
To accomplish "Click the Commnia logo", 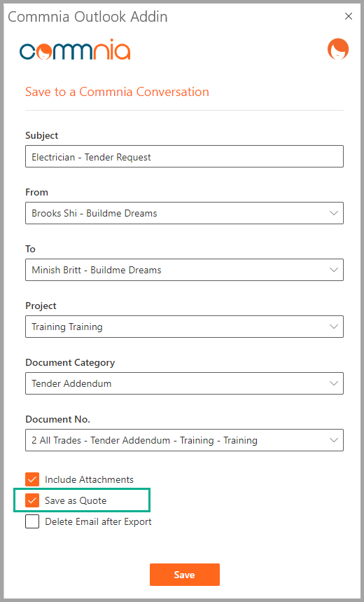I will click(x=75, y=49).
